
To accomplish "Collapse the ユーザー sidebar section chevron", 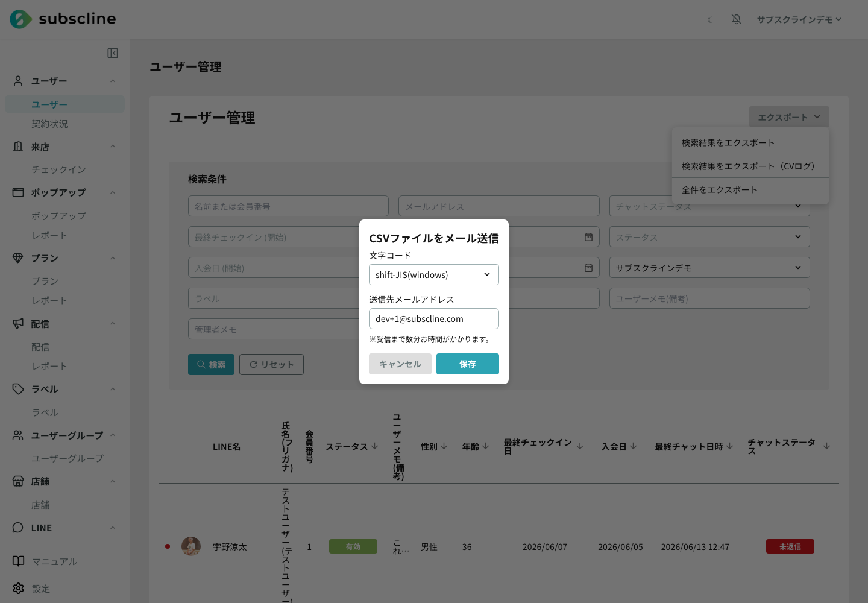I will click(113, 81).
